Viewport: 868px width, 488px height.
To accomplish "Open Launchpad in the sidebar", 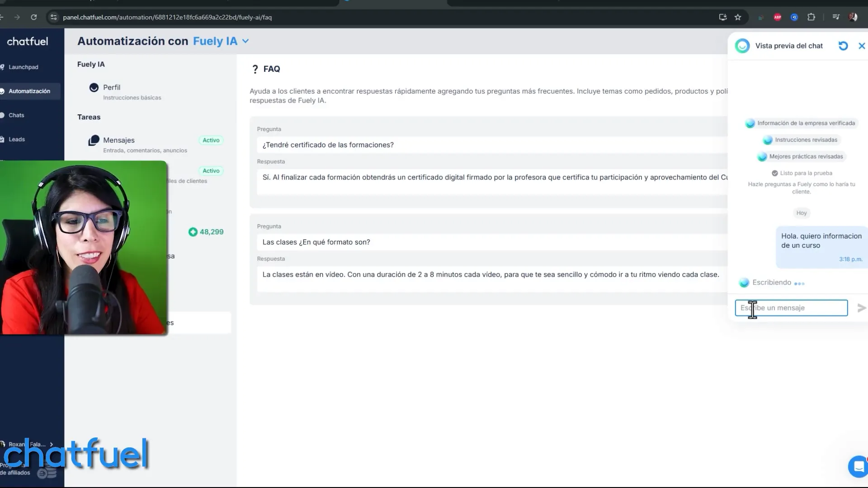I will click(24, 67).
